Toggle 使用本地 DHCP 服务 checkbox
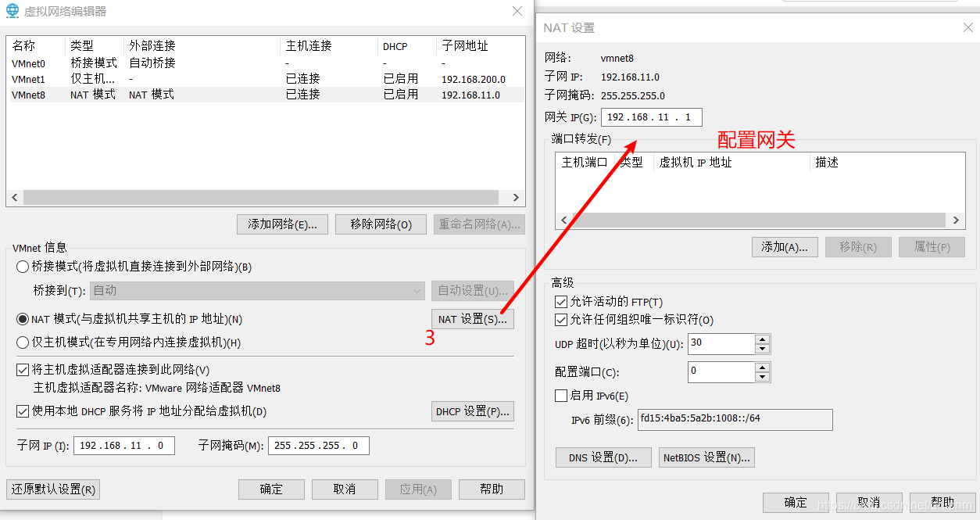 pos(23,411)
